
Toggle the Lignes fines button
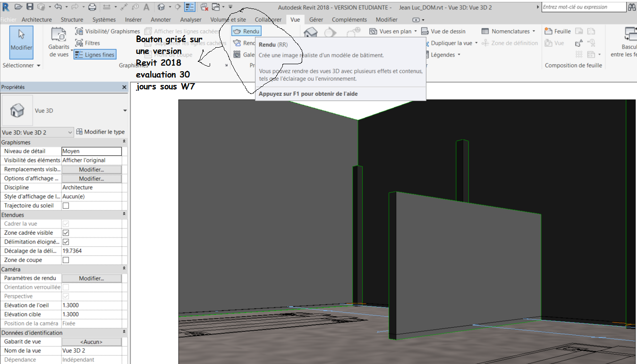click(x=95, y=55)
